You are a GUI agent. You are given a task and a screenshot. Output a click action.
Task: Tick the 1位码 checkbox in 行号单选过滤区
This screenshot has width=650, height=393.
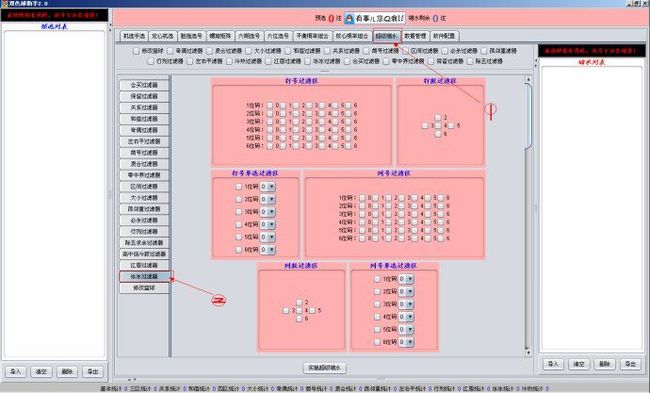(239, 187)
